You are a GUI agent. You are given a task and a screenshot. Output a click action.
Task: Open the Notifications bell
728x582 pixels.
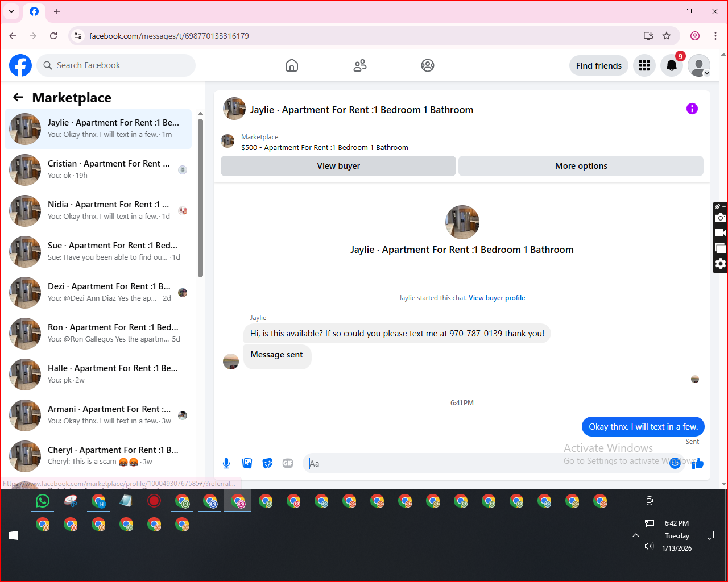click(672, 65)
